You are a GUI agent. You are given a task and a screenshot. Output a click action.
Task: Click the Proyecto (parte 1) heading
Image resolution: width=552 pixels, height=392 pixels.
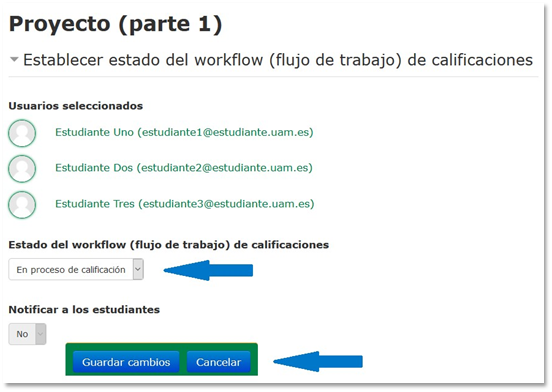pyautogui.click(x=115, y=25)
